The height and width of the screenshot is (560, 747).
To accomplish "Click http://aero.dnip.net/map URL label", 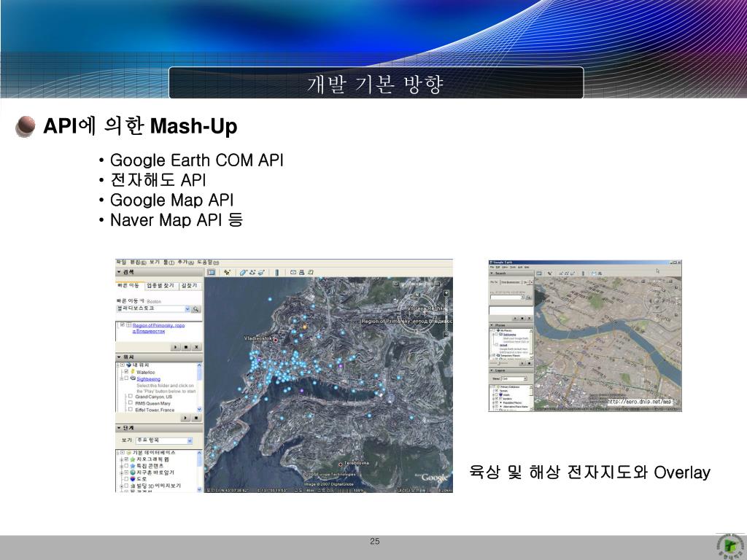I will (x=639, y=402).
